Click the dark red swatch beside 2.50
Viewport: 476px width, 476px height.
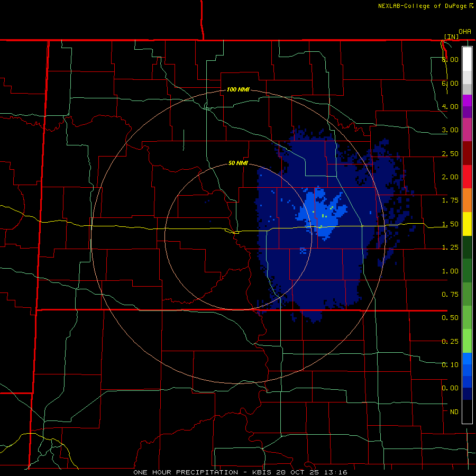467,153
